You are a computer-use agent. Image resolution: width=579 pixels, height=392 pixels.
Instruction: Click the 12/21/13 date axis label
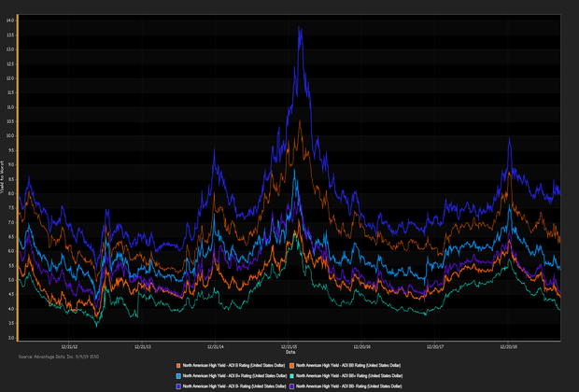pyautogui.click(x=143, y=347)
